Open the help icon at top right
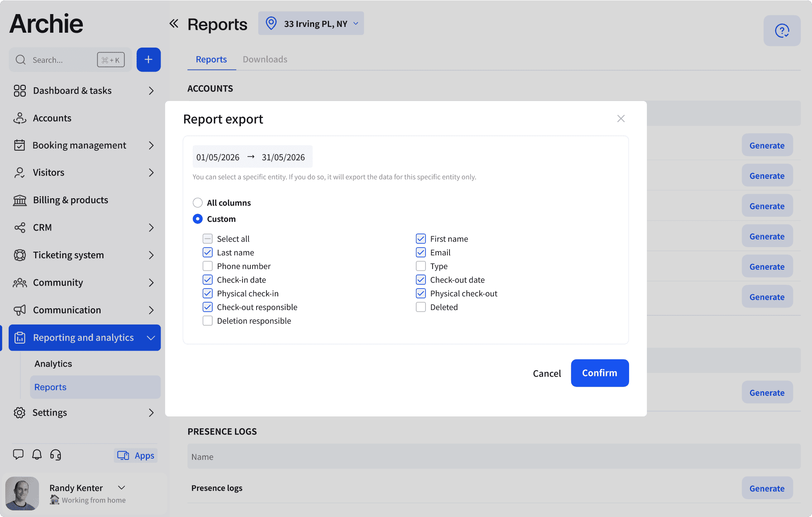Viewport: 812px width, 517px height. (x=782, y=30)
